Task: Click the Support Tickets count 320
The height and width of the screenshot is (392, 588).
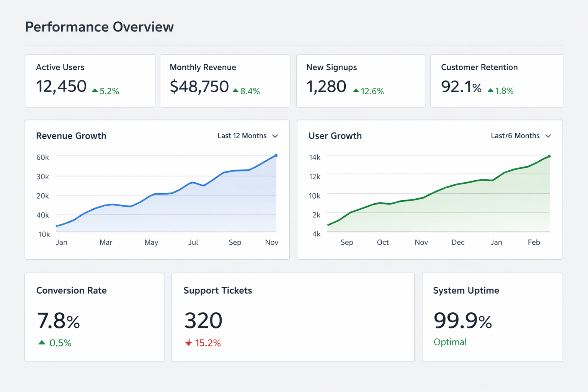Action: 203,320
